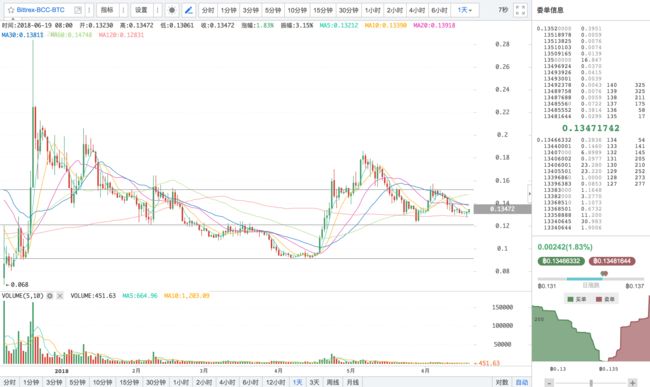Select 10分钟 interval in the top toolbar
The height and width of the screenshot is (387, 650).
297,10
